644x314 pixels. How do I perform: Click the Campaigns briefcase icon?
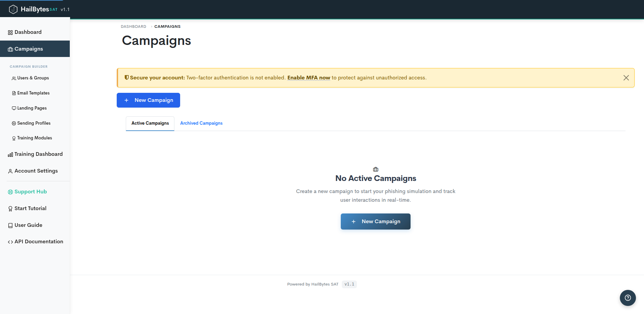11,49
